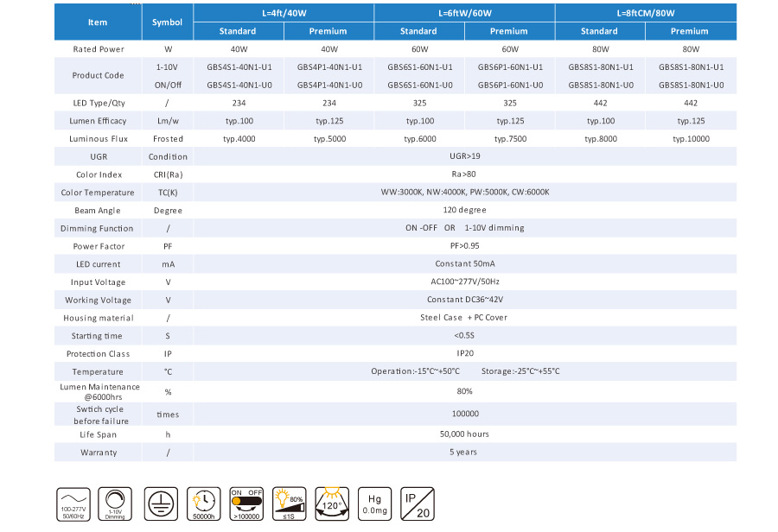Open the 50000h lifespan clock icon
Viewport: 778px width, 532px height.
tap(202, 503)
